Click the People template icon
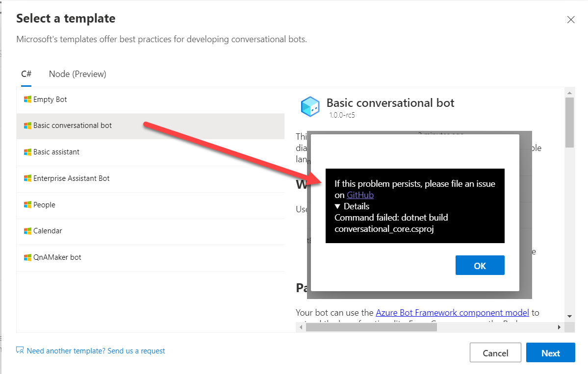This screenshot has width=588, height=374. point(26,205)
